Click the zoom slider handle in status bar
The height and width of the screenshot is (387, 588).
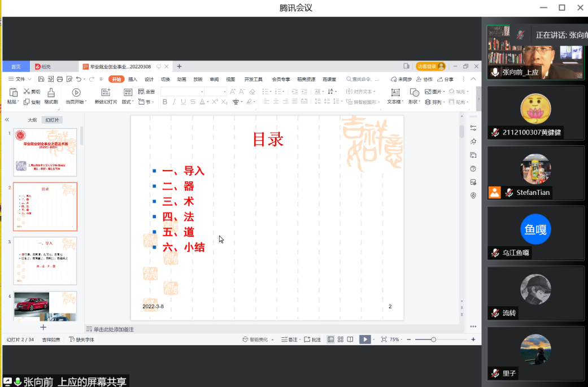pyautogui.click(x=433, y=340)
